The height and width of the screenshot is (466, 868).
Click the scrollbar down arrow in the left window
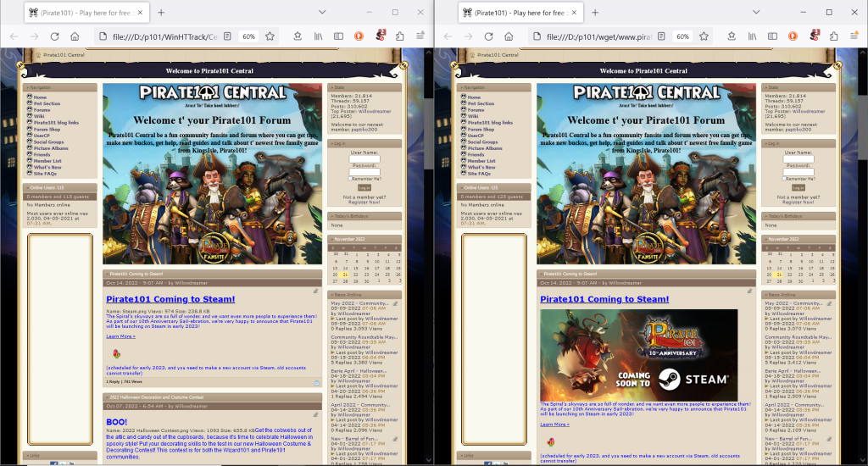[x=428, y=460]
